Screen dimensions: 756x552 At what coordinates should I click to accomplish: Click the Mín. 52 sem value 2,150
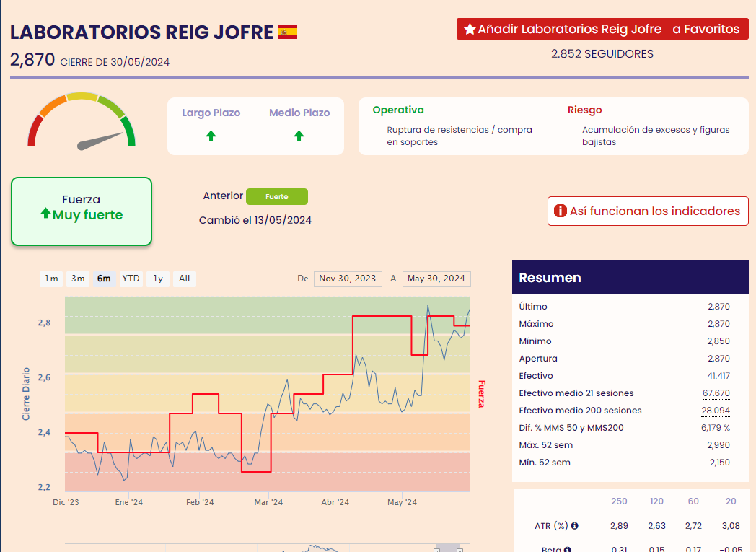pyautogui.click(x=720, y=463)
